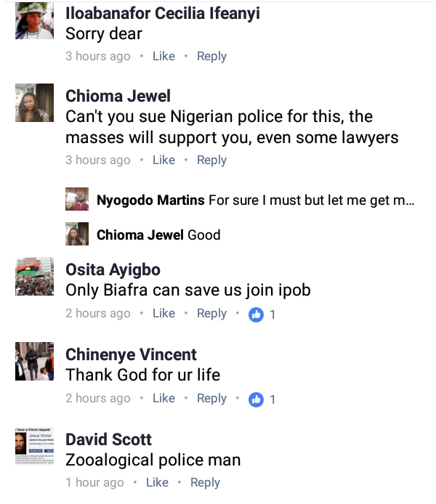Click Nyogodo Martins' name in the reply

click(150, 200)
